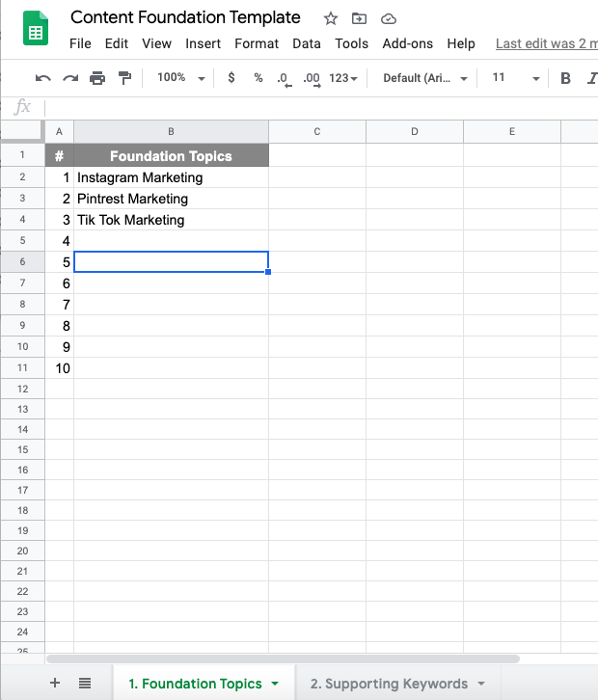Image resolution: width=598 pixels, height=700 pixels.
Task: Open the View menu
Action: click(157, 43)
